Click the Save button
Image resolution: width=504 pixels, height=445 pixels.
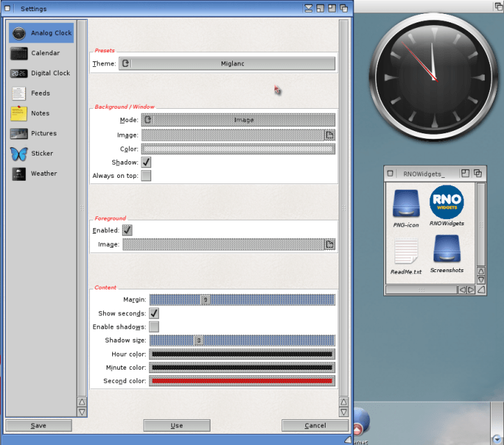38,425
